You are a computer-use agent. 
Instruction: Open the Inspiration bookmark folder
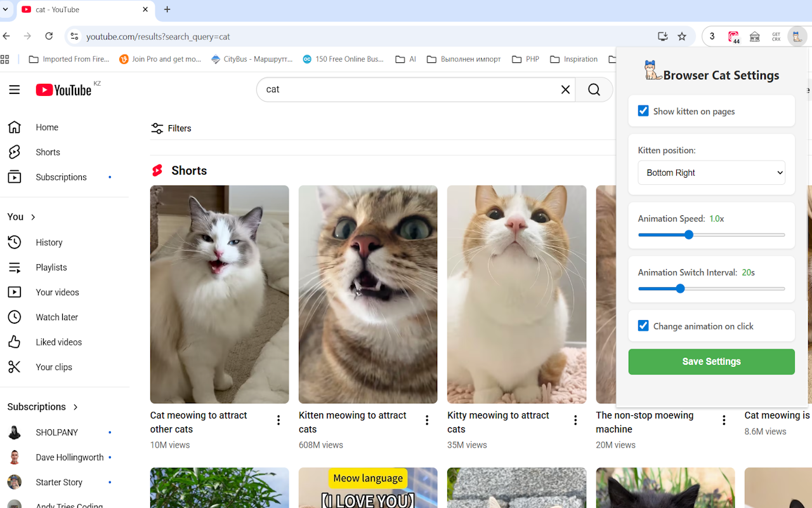(573, 59)
